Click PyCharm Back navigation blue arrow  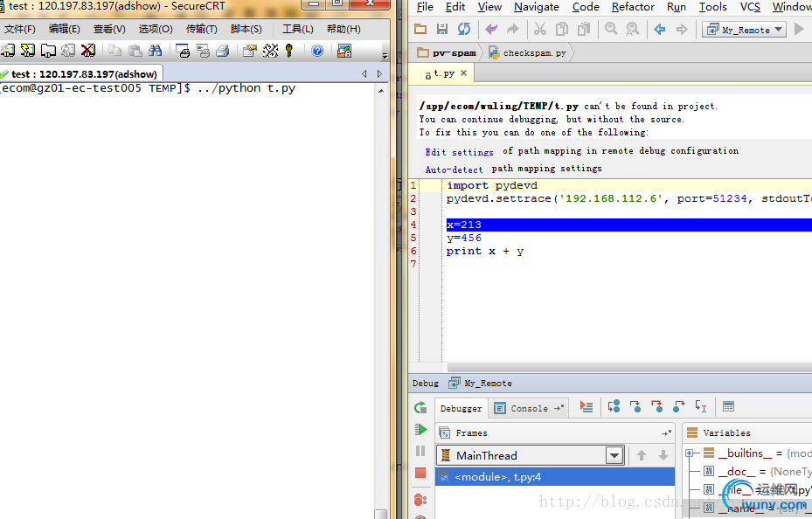tap(659, 29)
